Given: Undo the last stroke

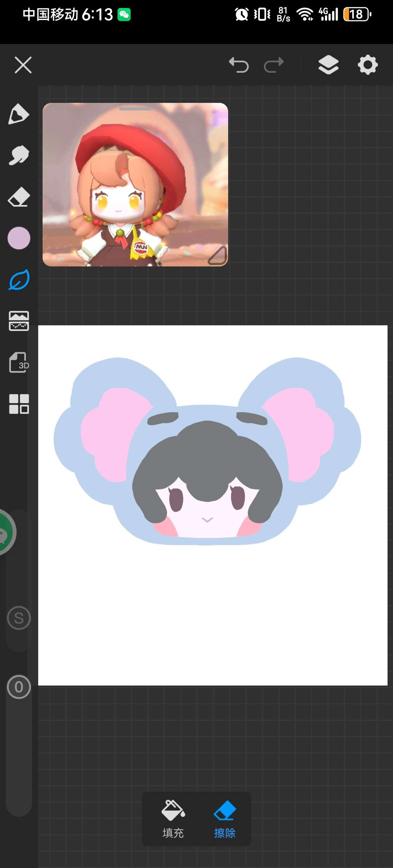Looking at the screenshot, I should [x=239, y=65].
